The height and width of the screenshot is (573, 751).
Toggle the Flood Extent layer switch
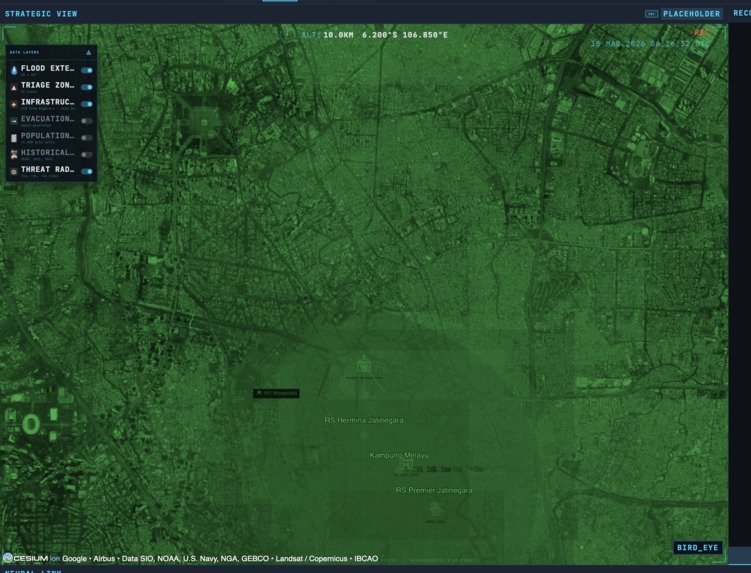[x=87, y=70]
